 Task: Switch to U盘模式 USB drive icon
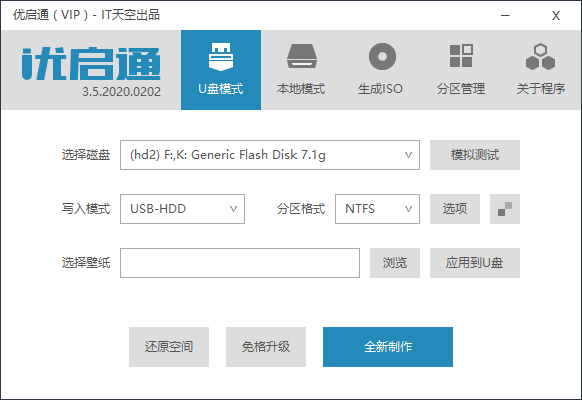coord(221,57)
